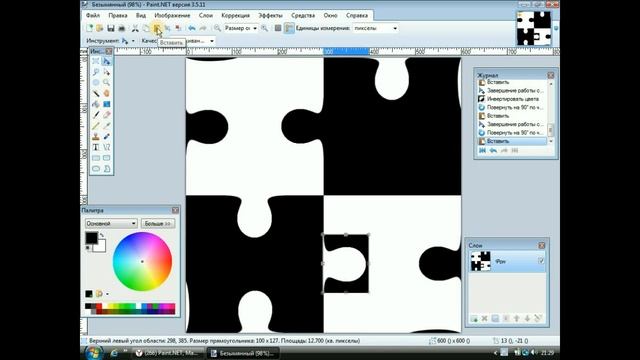Click the Copy toolbar icon
640x360 pixels.
pyautogui.click(x=146, y=28)
